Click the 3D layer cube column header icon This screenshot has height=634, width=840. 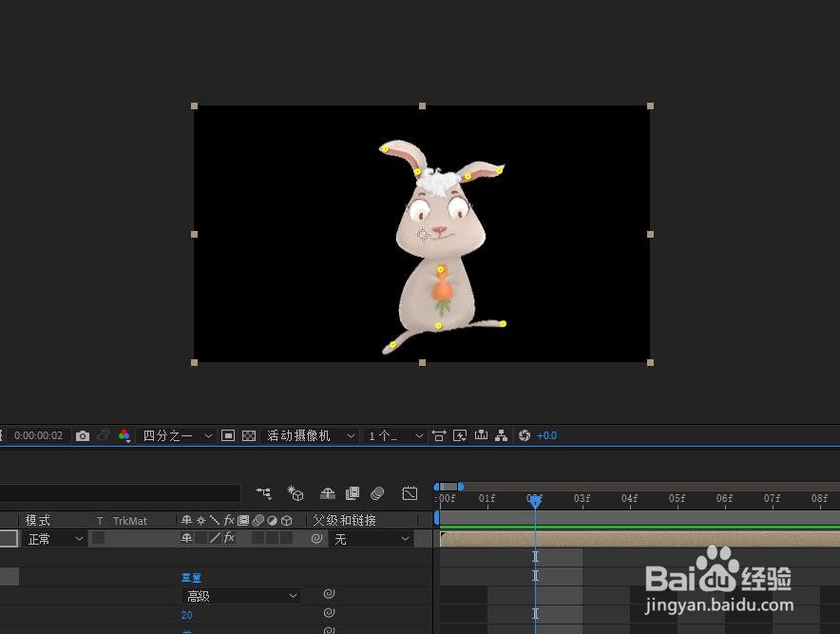pos(287,520)
